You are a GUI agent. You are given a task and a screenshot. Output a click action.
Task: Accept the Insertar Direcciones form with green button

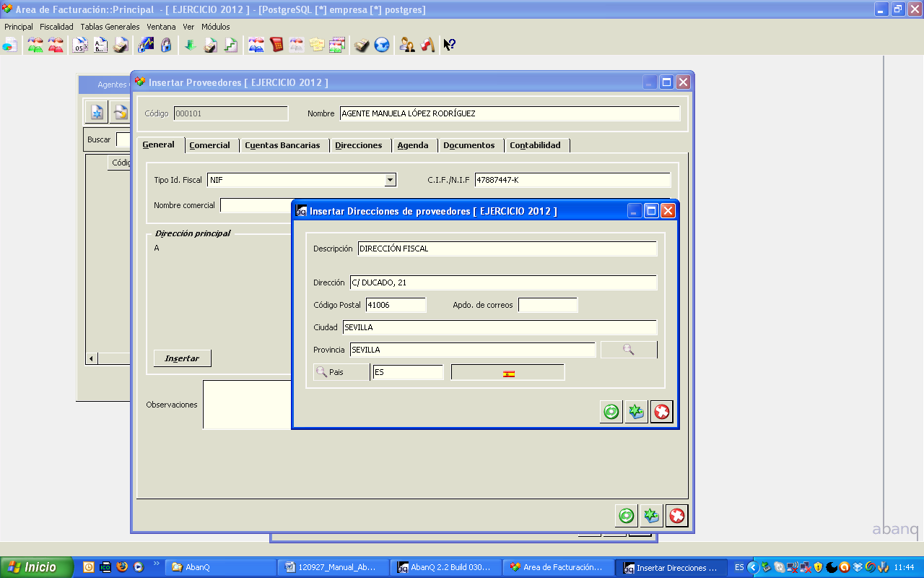click(x=611, y=412)
